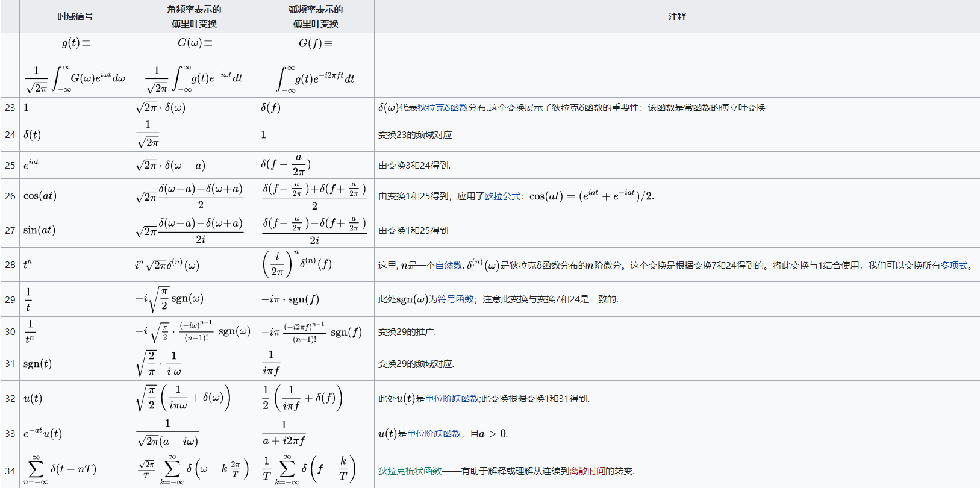980x488 pixels.
Task: Click the δ(t) time-domain cell in row 24
Action: (x=75, y=134)
